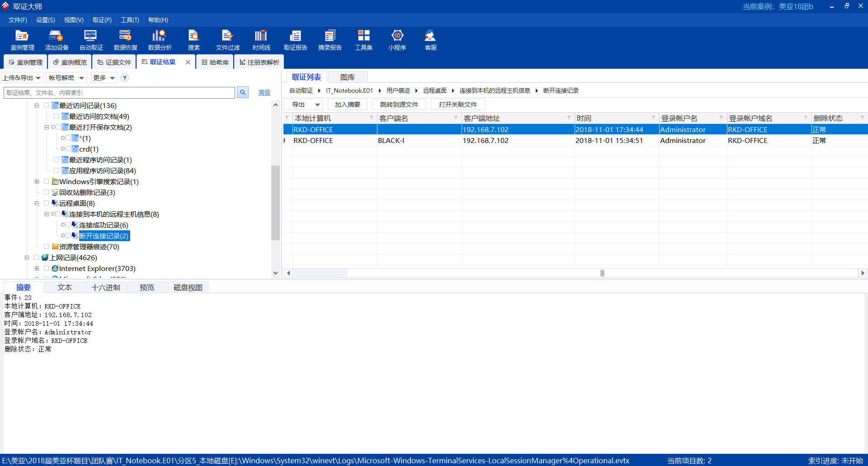Screen dimensions: 868x466
Task: Open 案例管理 toolbar icon
Action: pos(22,40)
